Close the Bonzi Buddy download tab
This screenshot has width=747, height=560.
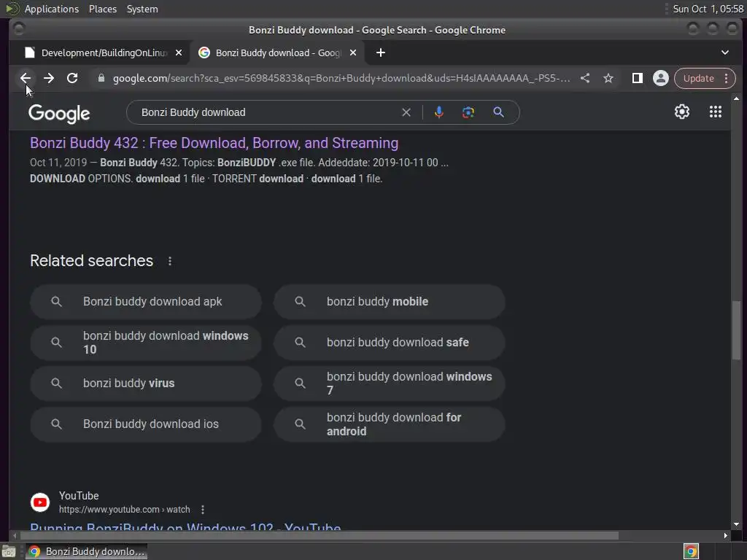[x=353, y=52]
